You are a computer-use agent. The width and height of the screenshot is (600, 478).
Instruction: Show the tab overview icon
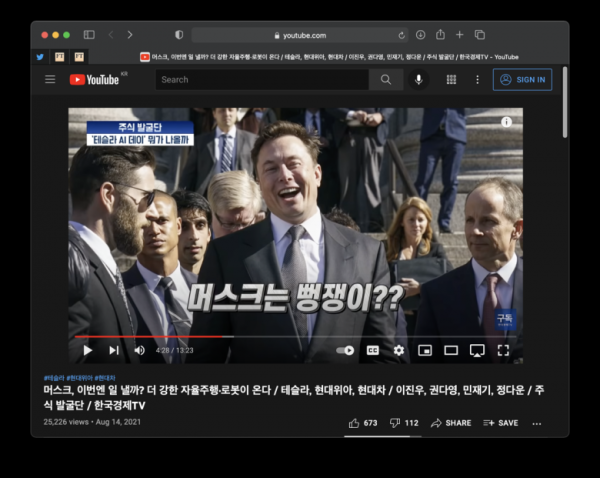[x=480, y=35]
